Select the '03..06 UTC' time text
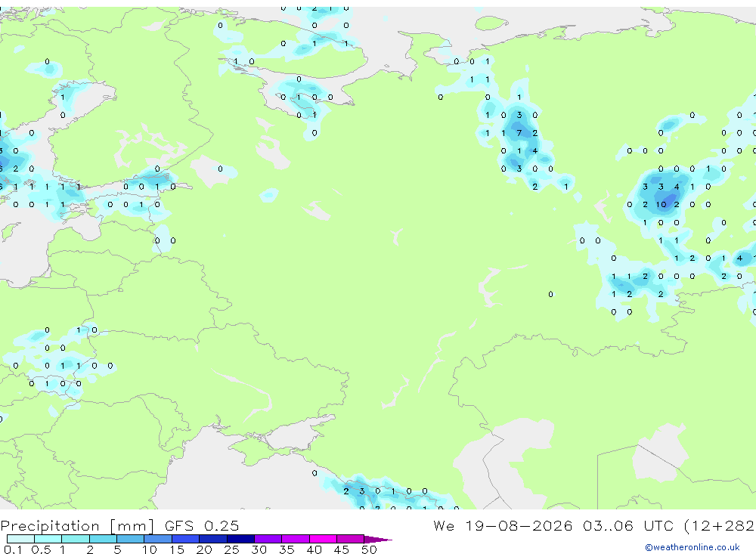 point(627,525)
